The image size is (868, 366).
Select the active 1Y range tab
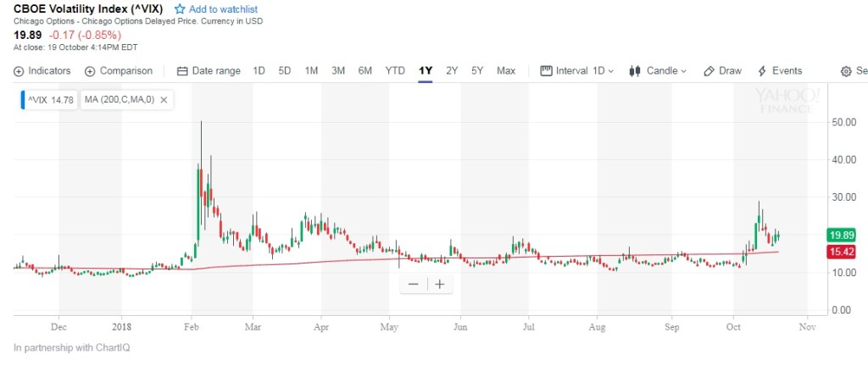click(x=426, y=71)
